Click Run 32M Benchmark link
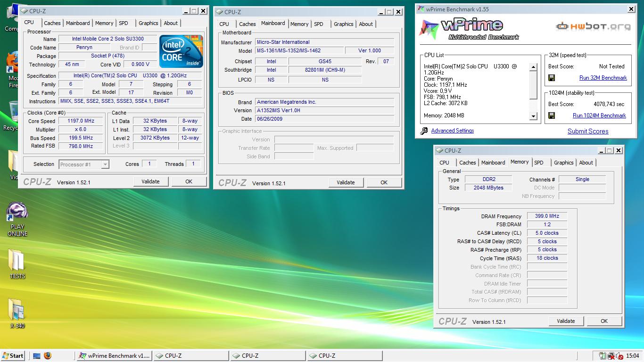Screen dimensions: 644x362 click(603, 78)
